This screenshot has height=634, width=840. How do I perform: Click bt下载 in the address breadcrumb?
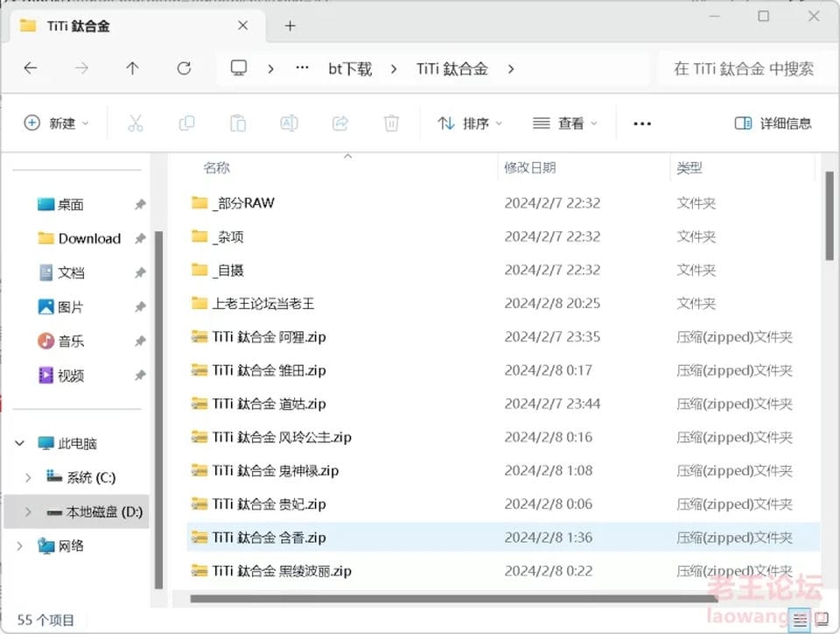350,68
